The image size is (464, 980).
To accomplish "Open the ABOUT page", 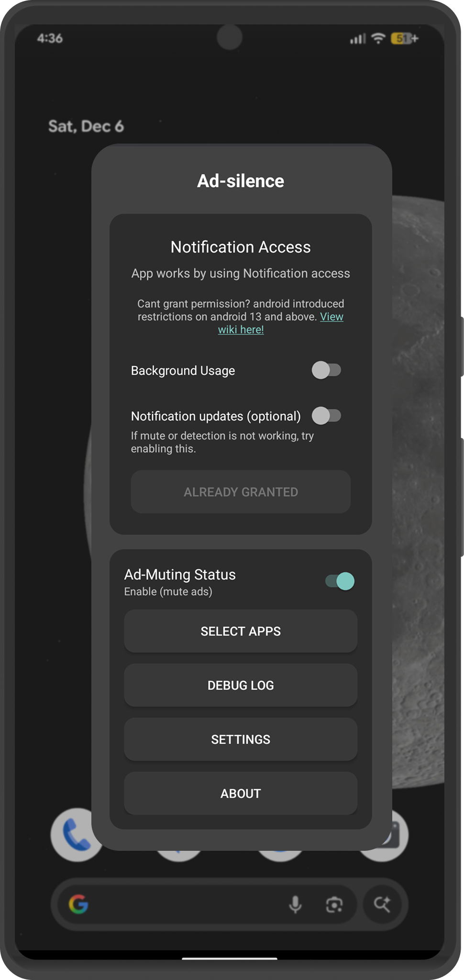I will point(241,793).
